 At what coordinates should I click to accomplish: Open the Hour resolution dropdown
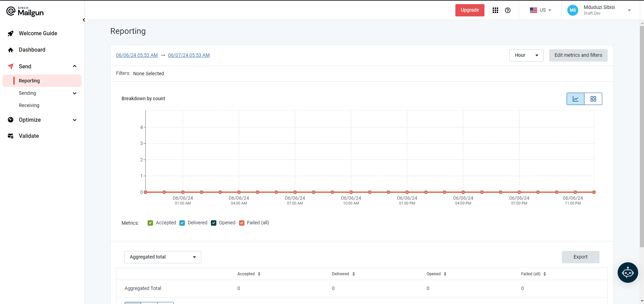click(526, 55)
